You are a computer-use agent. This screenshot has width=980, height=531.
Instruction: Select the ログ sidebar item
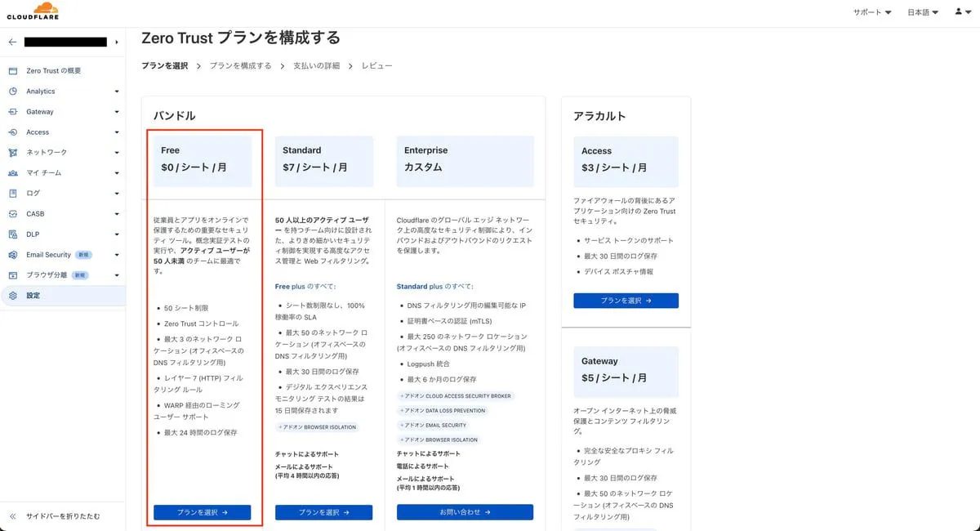pyautogui.click(x=33, y=194)
